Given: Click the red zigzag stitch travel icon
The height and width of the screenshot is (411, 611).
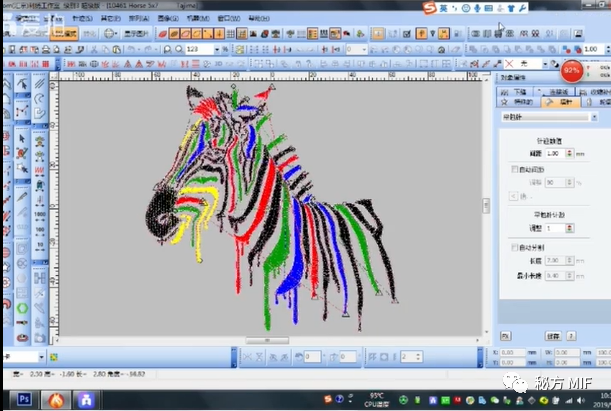Looking at the screenshot, I should coord(39,170).
